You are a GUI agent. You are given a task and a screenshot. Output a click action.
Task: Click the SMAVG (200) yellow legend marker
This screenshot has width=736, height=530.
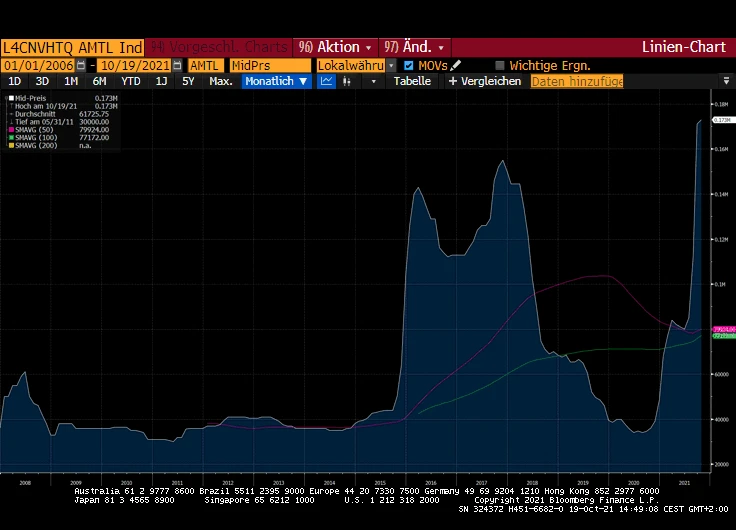(x=10, y=145)
